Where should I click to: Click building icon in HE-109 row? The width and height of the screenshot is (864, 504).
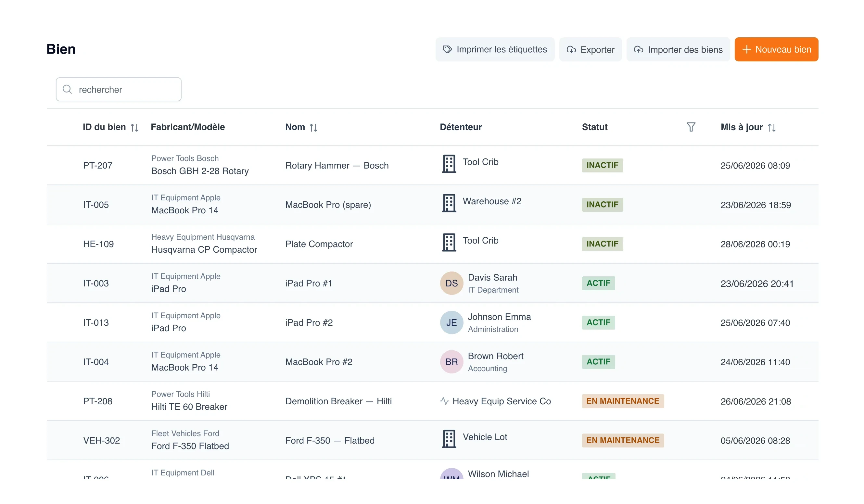click(x=449, y=242)
